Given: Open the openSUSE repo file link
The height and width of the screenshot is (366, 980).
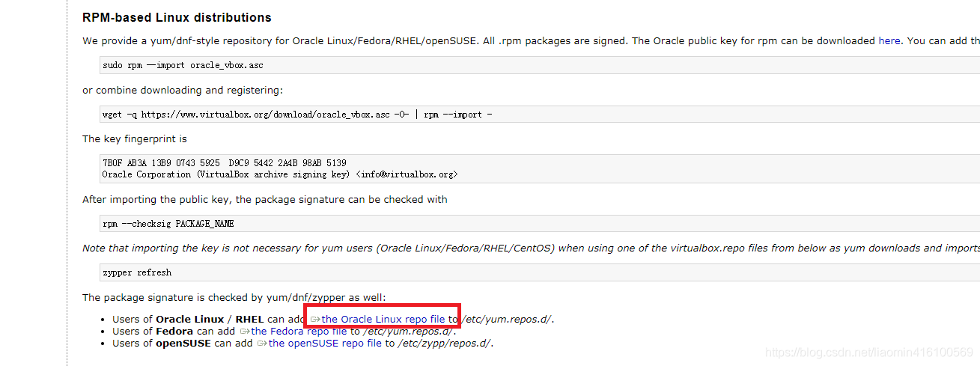Looking at the screenshot, I should pyautogui.click(x=325, y=343).
